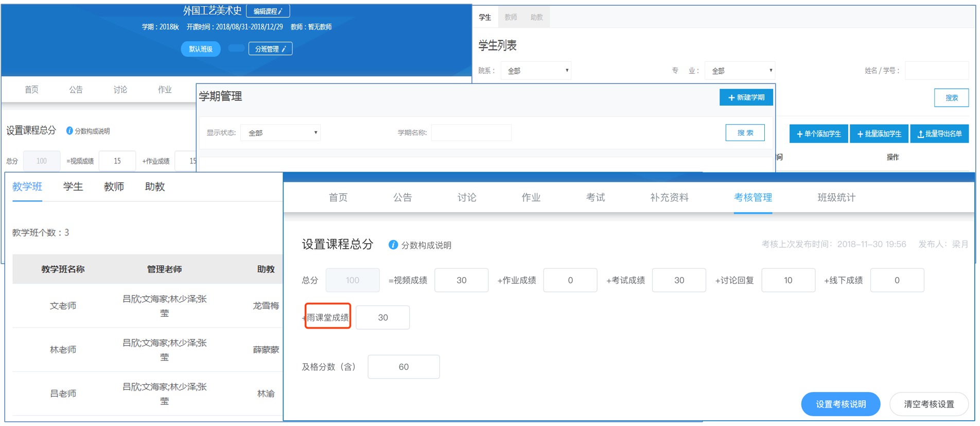This screenshot has height=426, width=980.
Task: Open 首页 tab under the blue course header
Action: point(32,90)
